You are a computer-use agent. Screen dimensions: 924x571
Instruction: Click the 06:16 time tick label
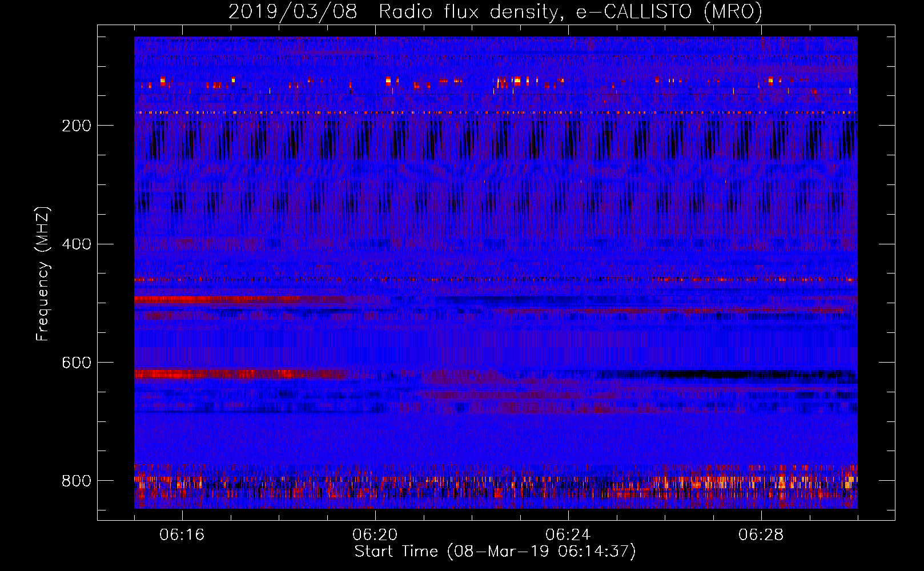click(182, 535)
